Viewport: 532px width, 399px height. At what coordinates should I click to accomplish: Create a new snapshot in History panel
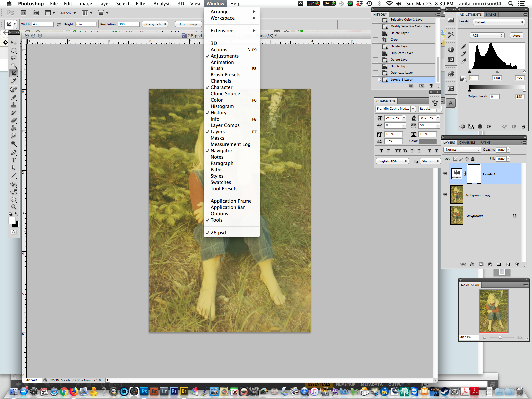[x=422, y=86]
